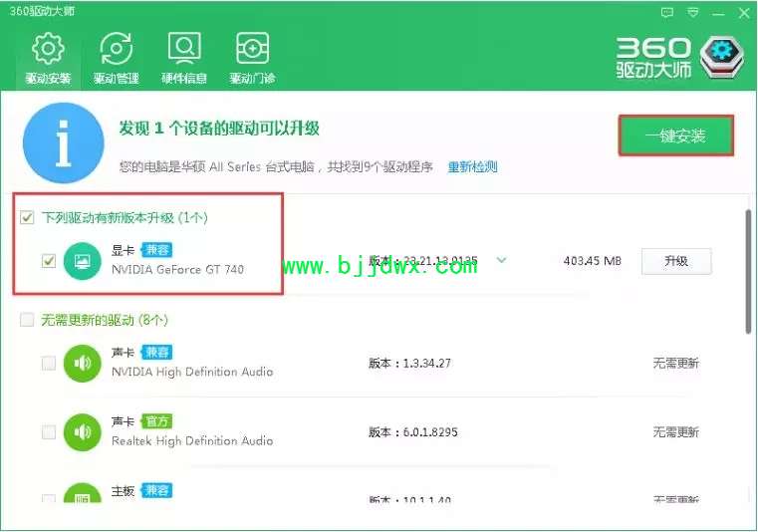Click the feedback chat icon in title bar
This screenshot has height=532, width=758.
click(667, 13)
